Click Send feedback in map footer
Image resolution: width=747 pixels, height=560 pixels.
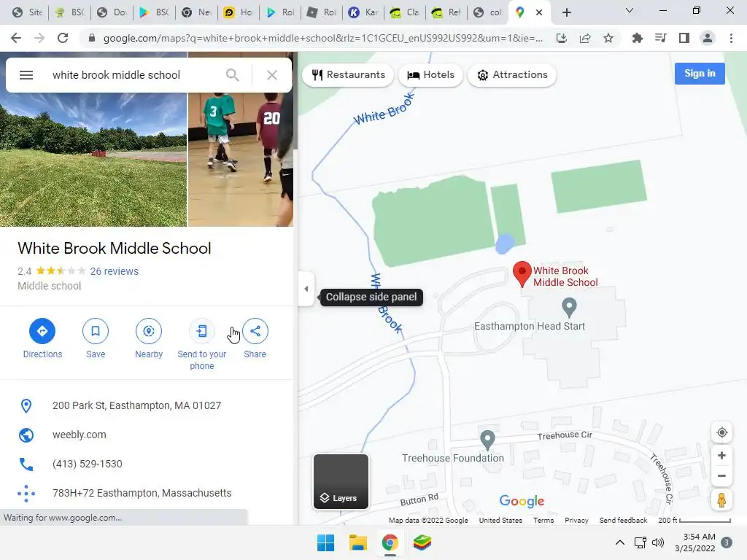pos(623,520)
